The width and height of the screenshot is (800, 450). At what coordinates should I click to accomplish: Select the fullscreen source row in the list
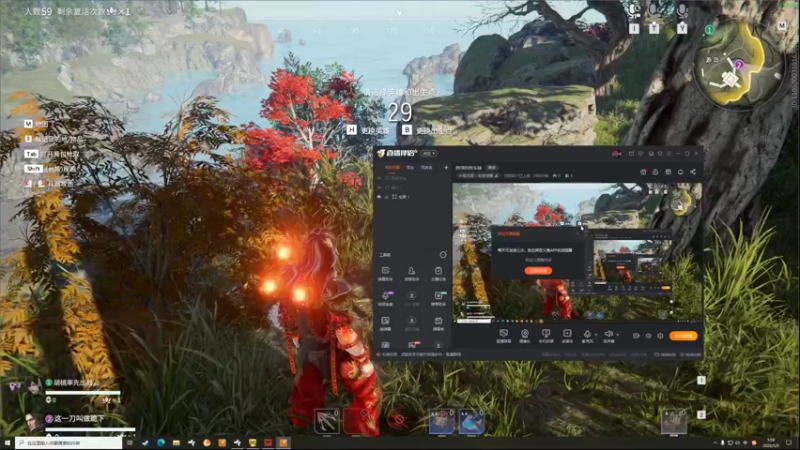point(412,197)
